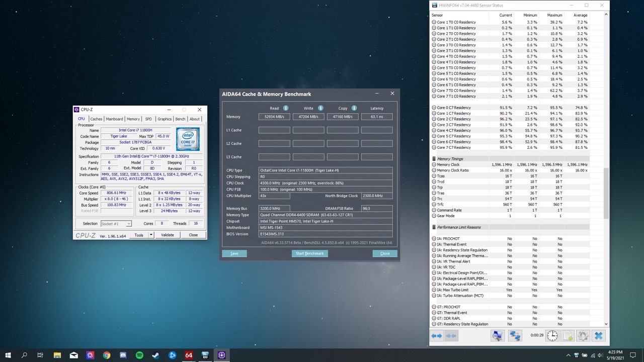Switch to the Memory tab in CPU-Z

click(x=133, y=119)
